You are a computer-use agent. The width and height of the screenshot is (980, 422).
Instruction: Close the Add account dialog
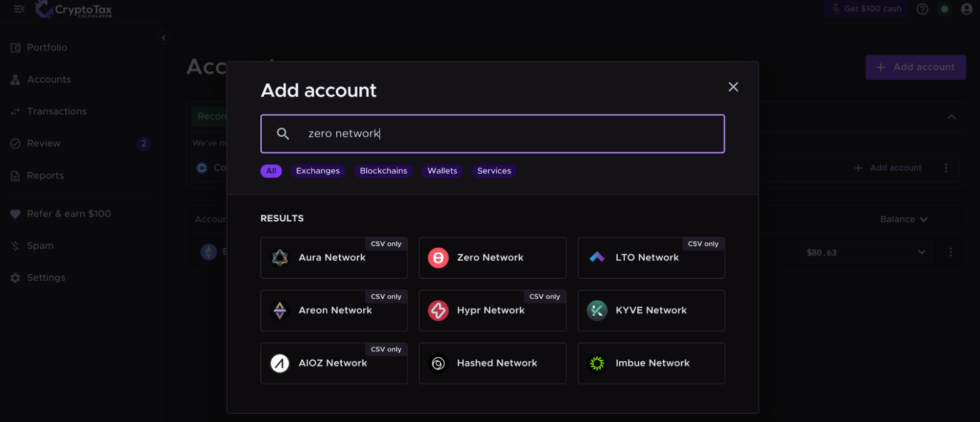[x=733, y=87]
